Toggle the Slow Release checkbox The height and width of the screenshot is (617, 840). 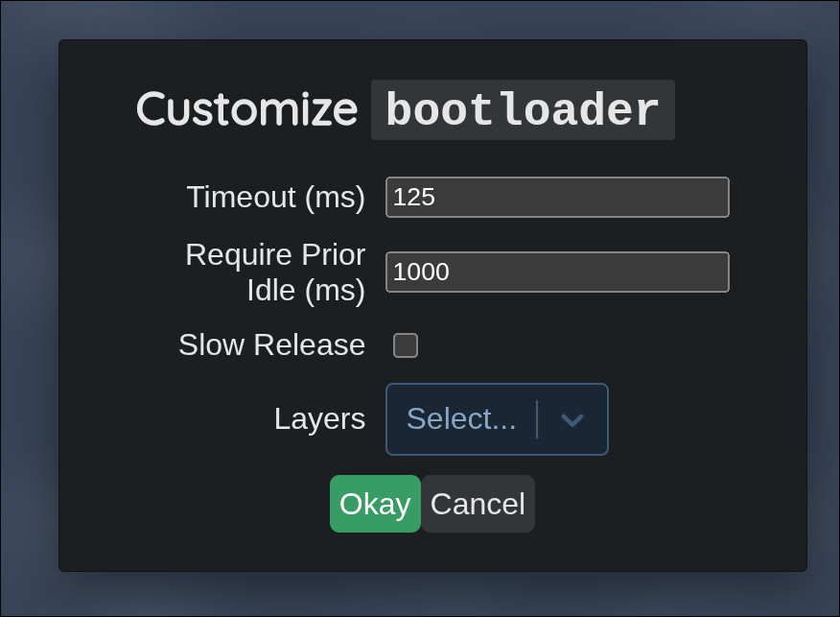[406, 345]
